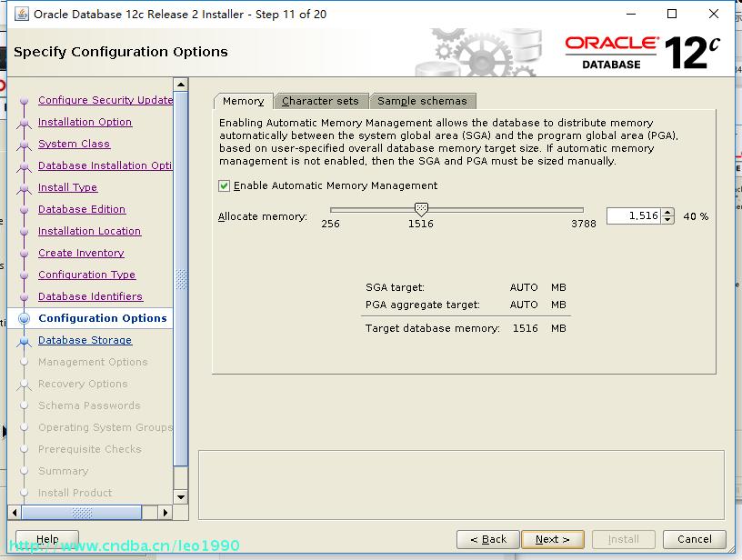Go to Database Storage step
This screenshot has height=560, width=742.
click(x=85, y=340)
